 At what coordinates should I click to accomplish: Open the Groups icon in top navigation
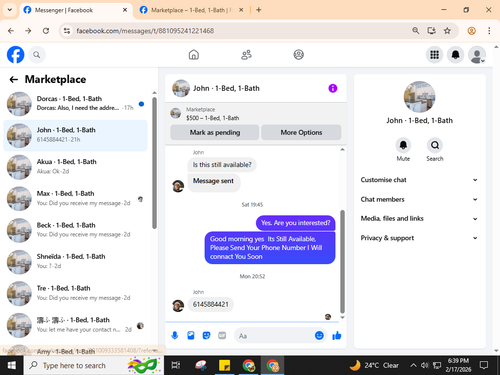tap(298, 55)
